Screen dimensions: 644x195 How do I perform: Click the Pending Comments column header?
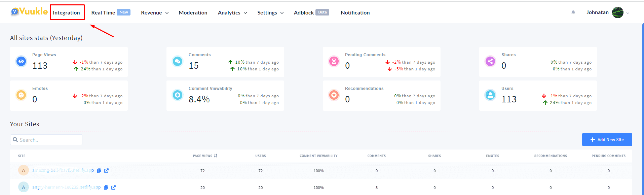point(608,156)
